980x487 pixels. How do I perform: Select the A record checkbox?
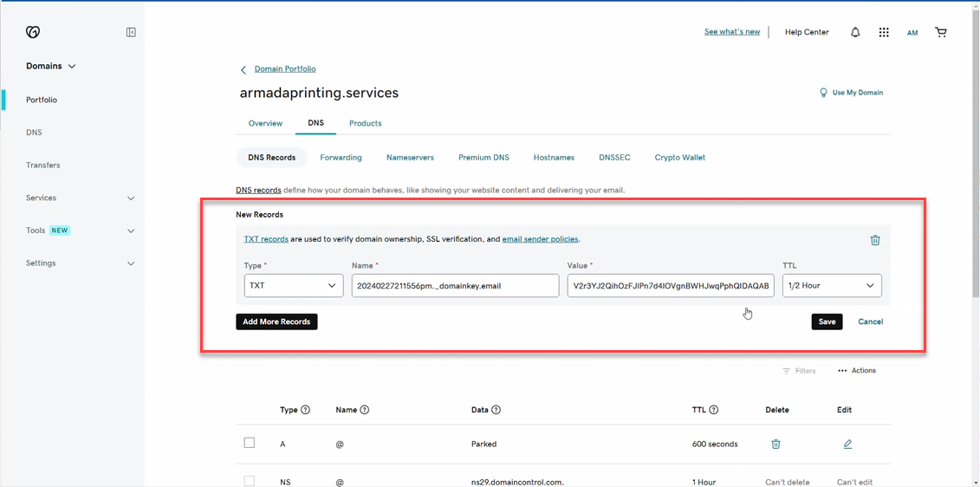[x=250, y=443]
